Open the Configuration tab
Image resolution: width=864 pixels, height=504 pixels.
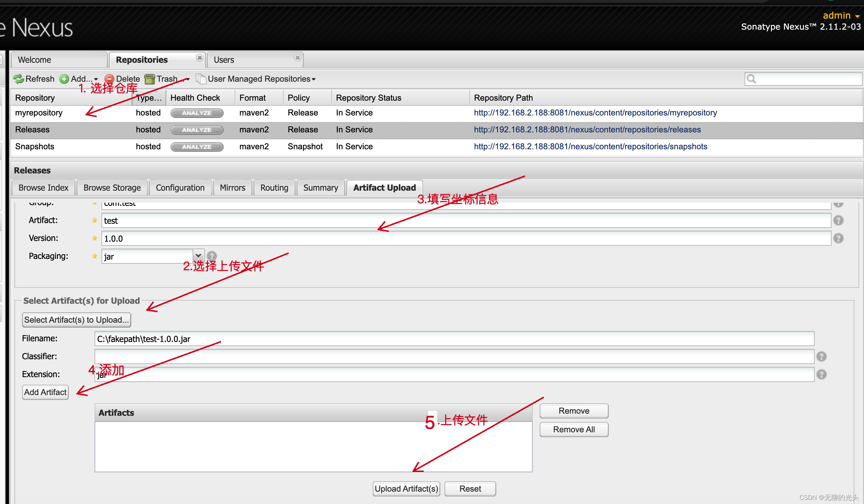(180, 188)
